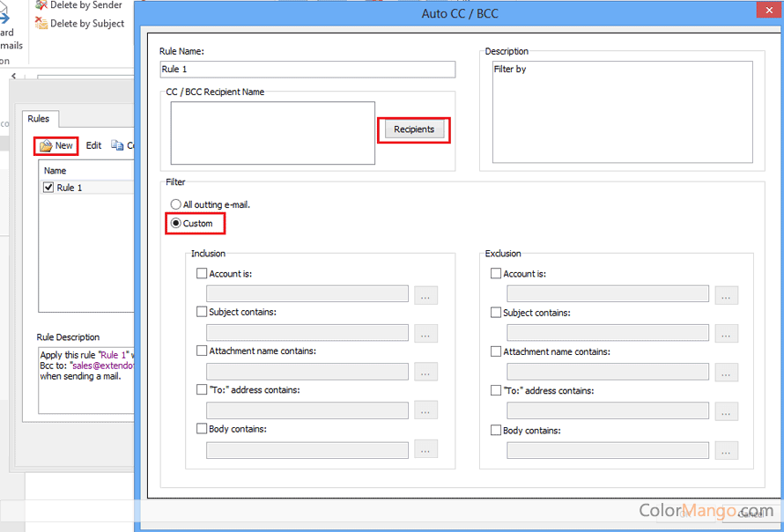Select the Custom filter radio button

pyautogui.click(x=176, y=224)
